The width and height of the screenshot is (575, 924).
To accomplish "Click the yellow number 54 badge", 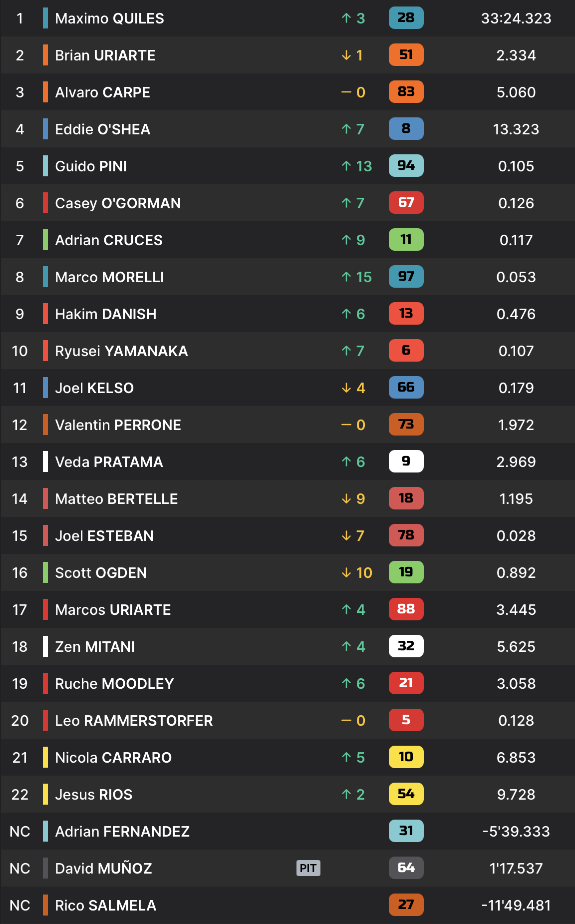I will 406,794.
